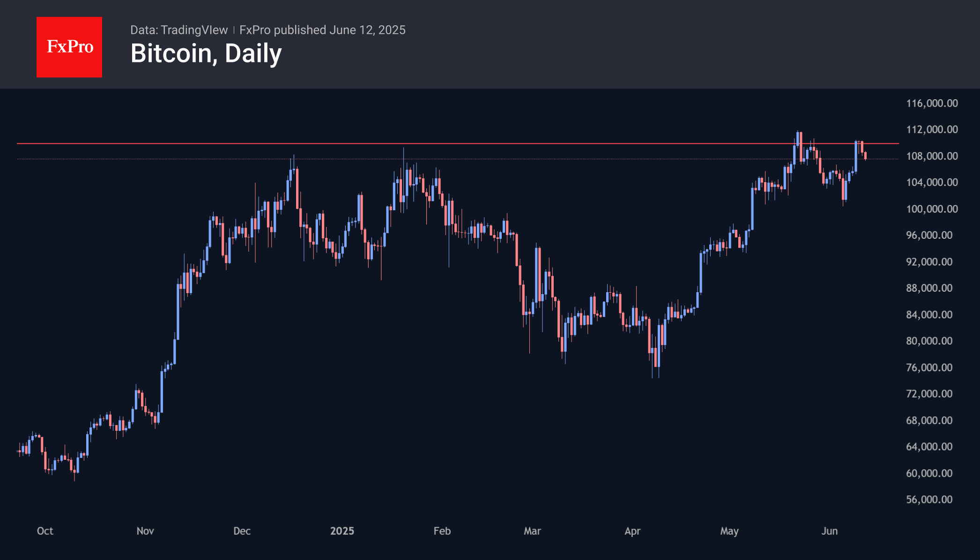The height and width of the screenshot is (560, 980).
Task: Click the 72,000.00 price axis label
Action: [x=929, y=394]
